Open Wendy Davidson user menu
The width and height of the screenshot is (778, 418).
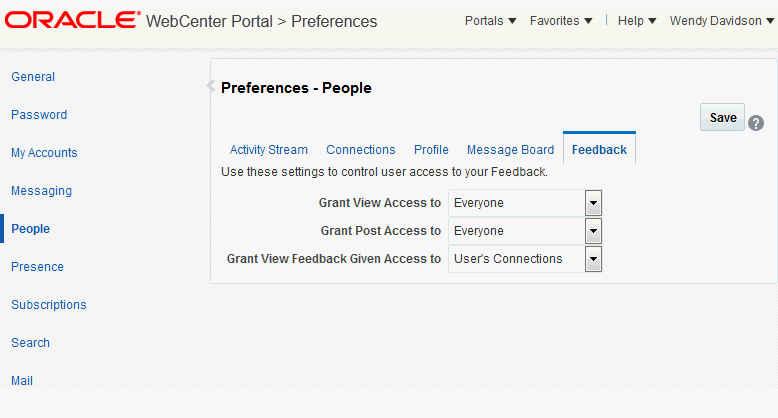(722, 21)
